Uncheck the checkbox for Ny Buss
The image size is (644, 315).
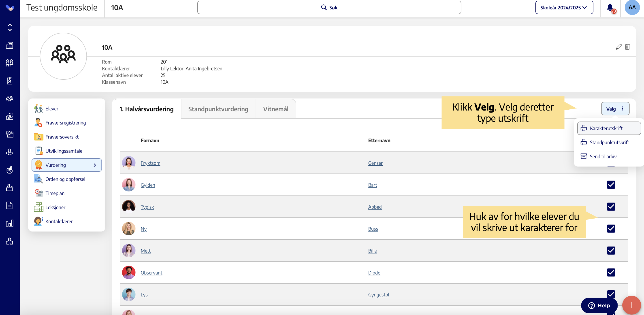coord(611,228)
